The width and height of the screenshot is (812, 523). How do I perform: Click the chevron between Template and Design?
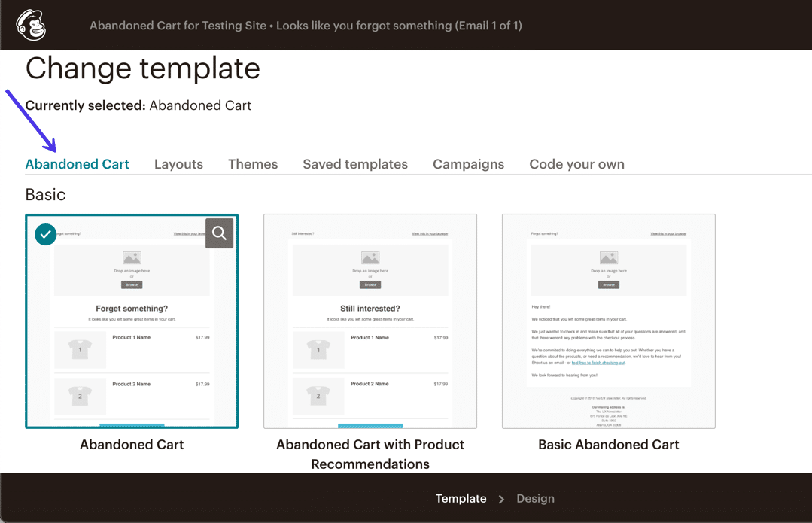click(500, 499)
